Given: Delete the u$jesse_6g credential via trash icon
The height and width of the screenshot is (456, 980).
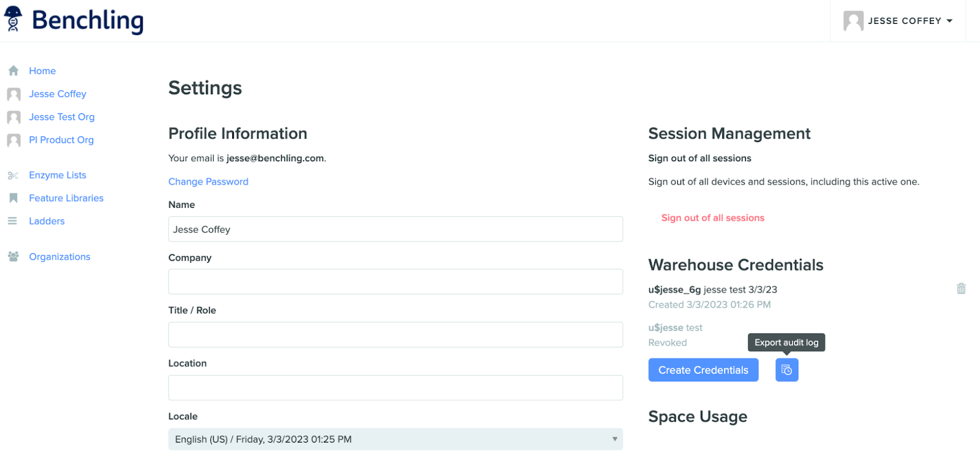Looking at the screenshot, I should coord(961,289).
